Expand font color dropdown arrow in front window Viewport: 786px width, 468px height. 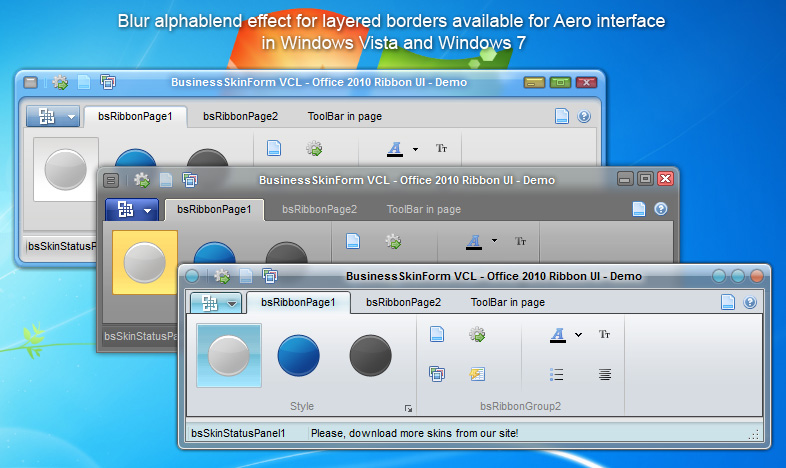pos(578,335)
